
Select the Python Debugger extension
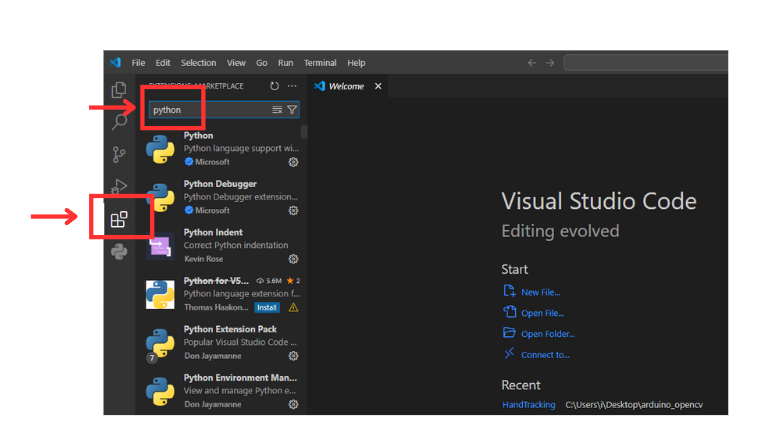(x=222, y=197)
